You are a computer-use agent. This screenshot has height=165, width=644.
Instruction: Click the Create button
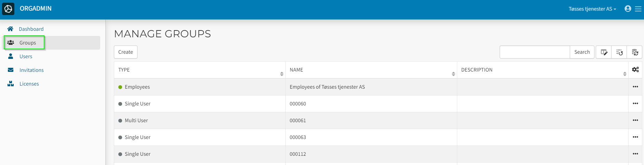126,52
